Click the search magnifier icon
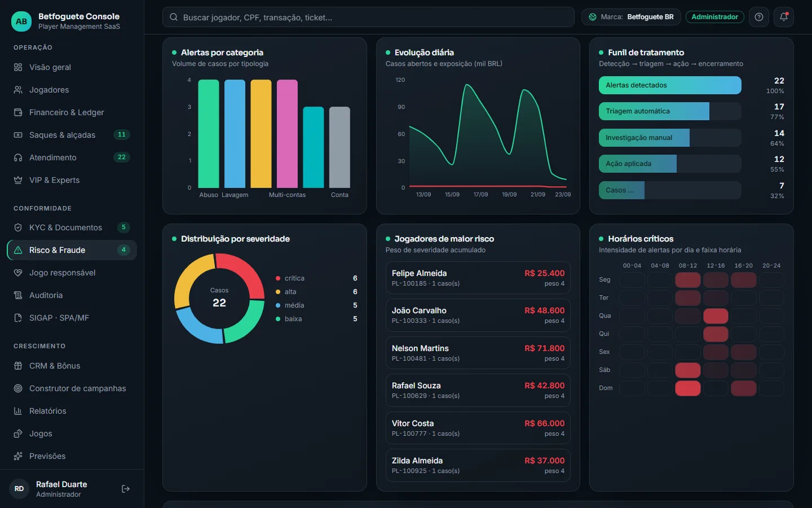This screenshot has width=812, height=508. coord(174,17)
